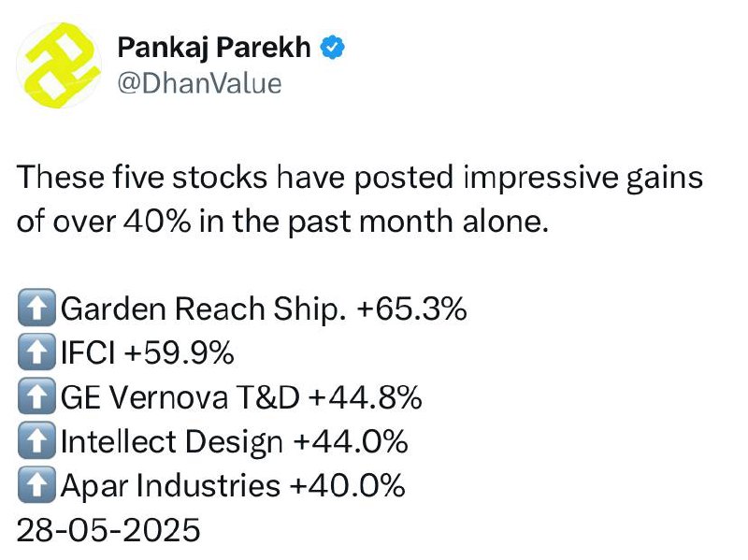Select the IFCI stock name text
This screenshot has width=748, height=560.
click(x=88, y=353)
